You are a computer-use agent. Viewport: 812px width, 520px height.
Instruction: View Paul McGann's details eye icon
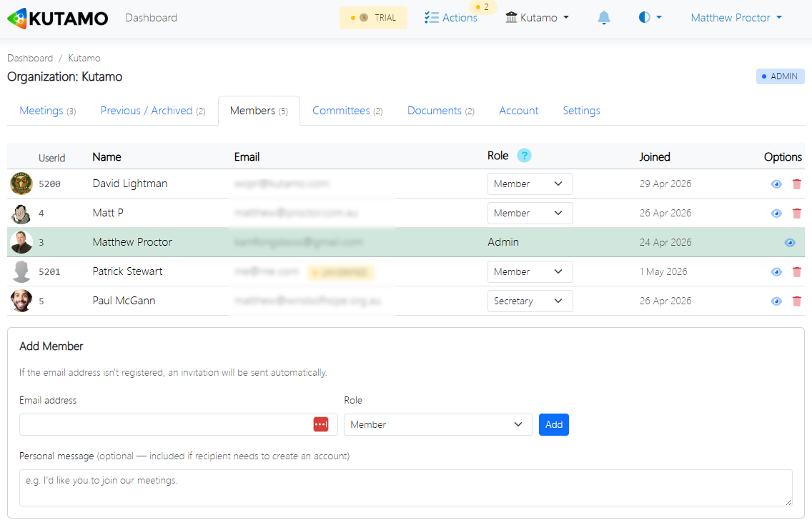pos(776,301)
